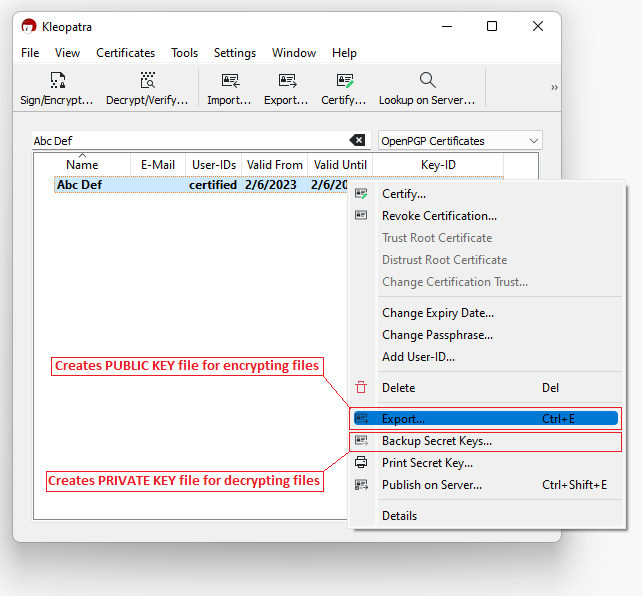Image resolution: width=642 pixels, height=596 pixels.
Task: Click the Lookup on Server magnifier icon
Action: click(x=427, y=80)
